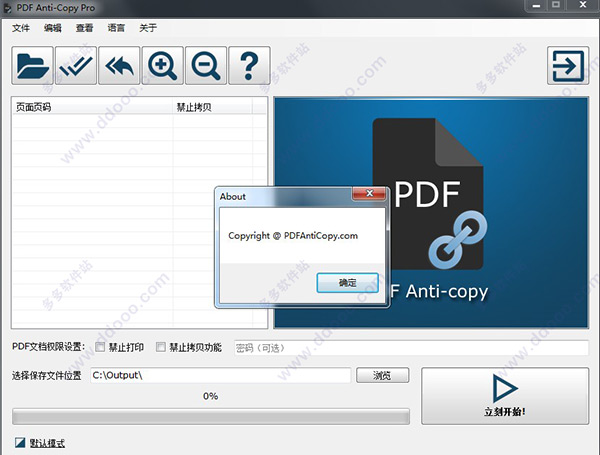Toggle the 默认模式 mode icon
Viewport: 600px width, 455px height.
(20, 443)
